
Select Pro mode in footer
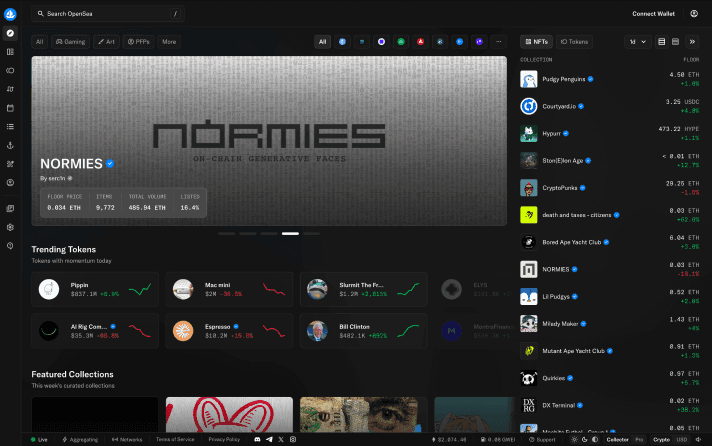click(x=639, y=439)
